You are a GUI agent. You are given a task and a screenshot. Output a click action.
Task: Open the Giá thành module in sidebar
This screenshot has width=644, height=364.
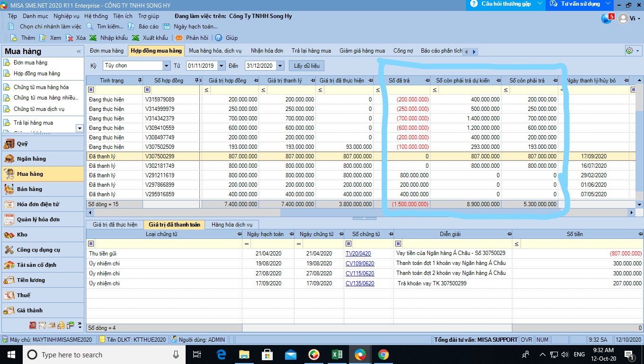point(43,310)
